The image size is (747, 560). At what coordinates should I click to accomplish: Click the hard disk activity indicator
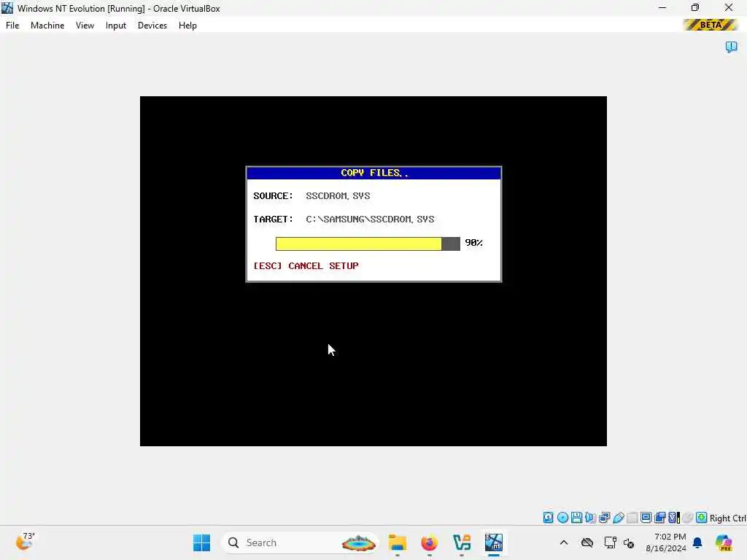[549, 518]
